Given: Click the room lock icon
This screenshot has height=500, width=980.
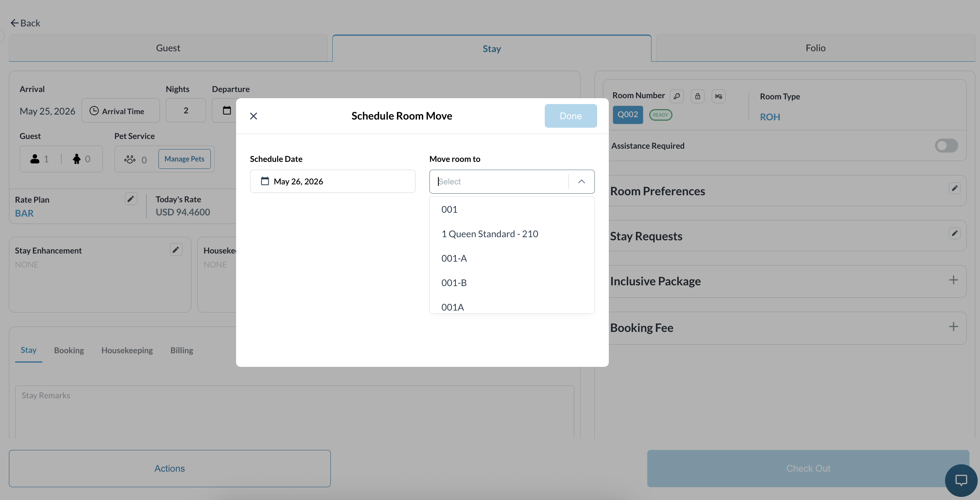Looking at the screenshot, I should pos(698,96).
